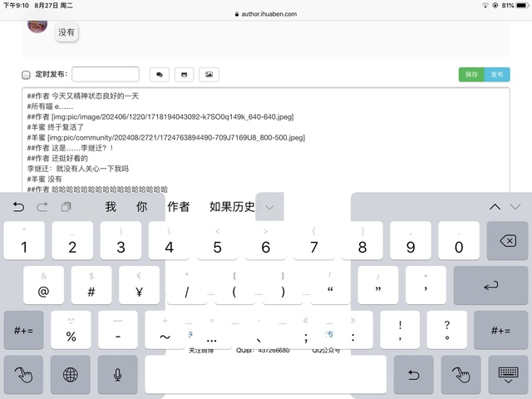Click the insert image icon
This screenshot has height=399, width=532.
pyautogui.click(x=209, y=75)
